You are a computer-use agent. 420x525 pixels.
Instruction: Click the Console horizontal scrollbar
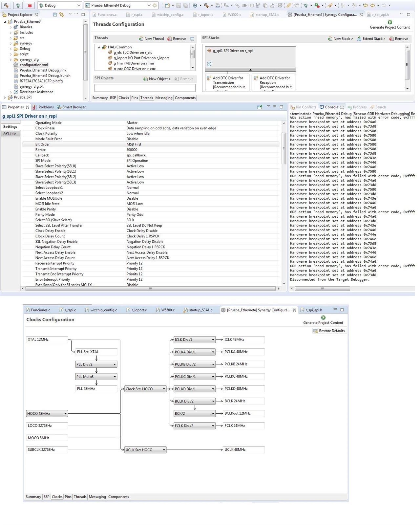coord(322,289)
